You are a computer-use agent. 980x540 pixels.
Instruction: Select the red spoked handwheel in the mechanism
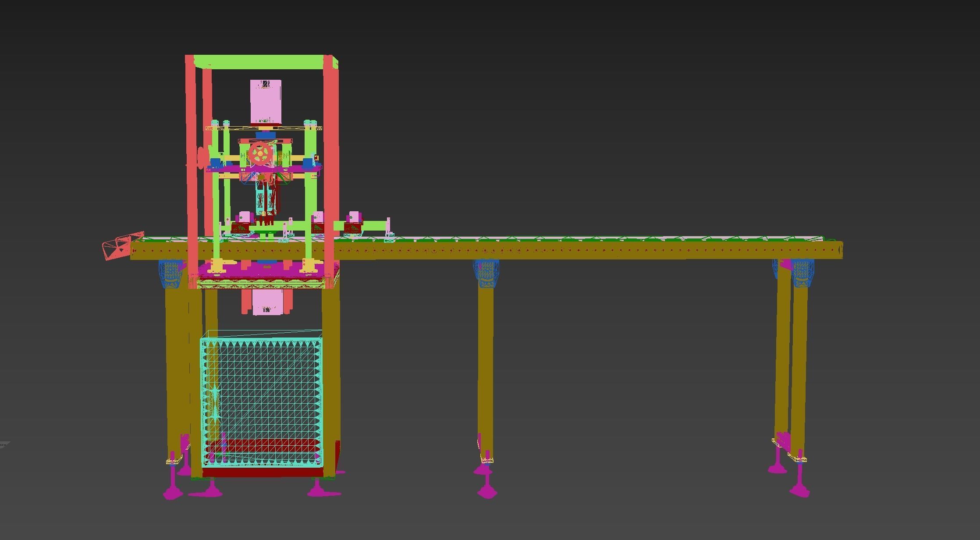[x=260, y=153]
